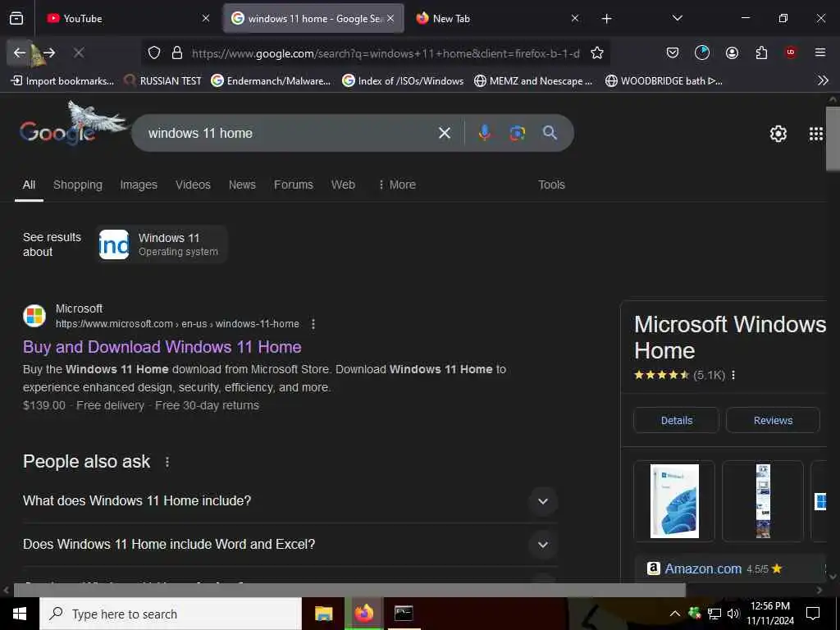
Task: Go forward with the forward arrow
Action: coord(49,52)
